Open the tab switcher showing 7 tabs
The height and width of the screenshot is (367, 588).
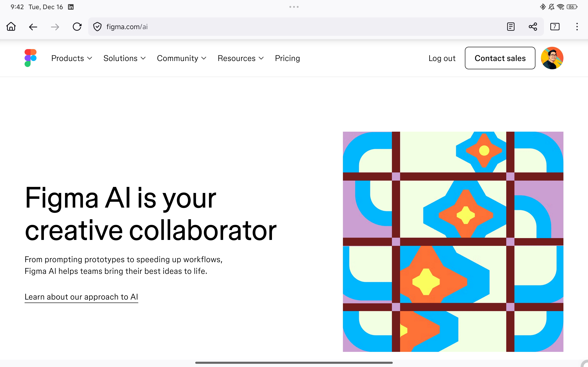tap(555, 27)
